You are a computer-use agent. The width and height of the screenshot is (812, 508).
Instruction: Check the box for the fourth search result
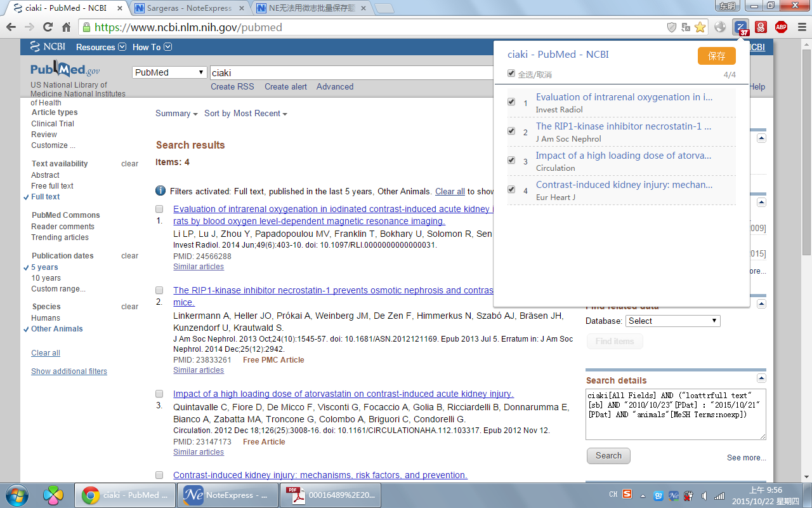[x=159, y=475]
